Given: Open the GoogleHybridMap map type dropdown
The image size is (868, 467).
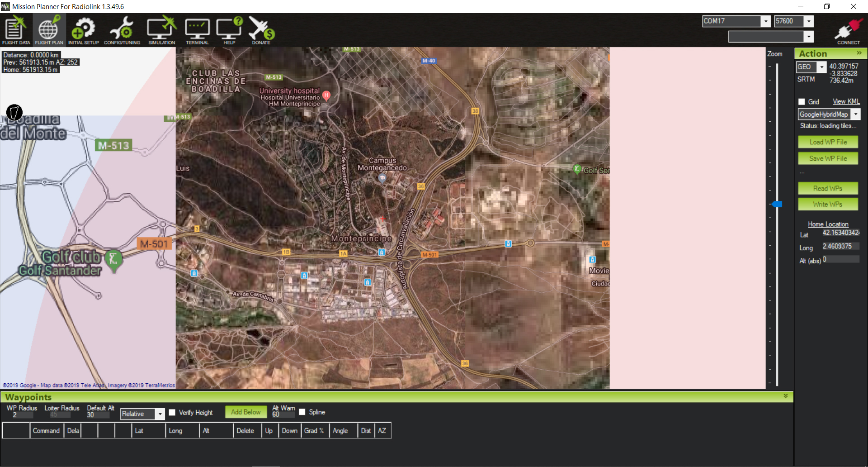Looking at the screenshot, I should (x=855, y=114).
